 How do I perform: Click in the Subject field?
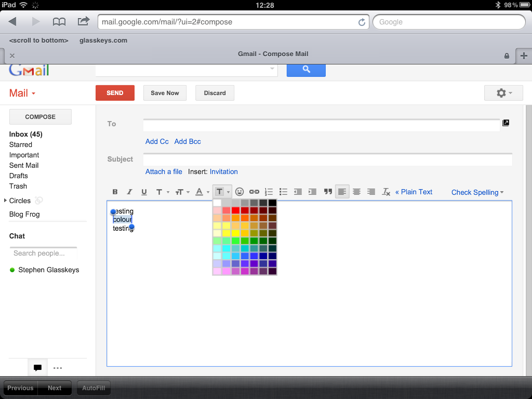(327, 159)
